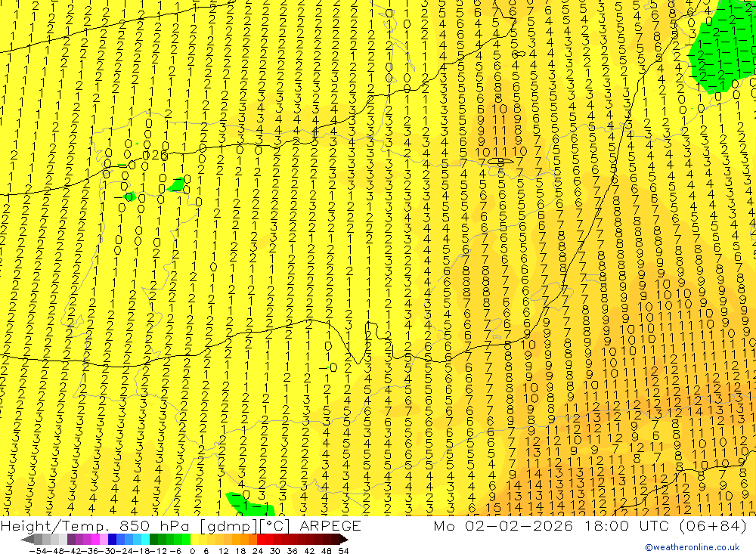Click the '36' legend scale value

click(x=292, y=551)
